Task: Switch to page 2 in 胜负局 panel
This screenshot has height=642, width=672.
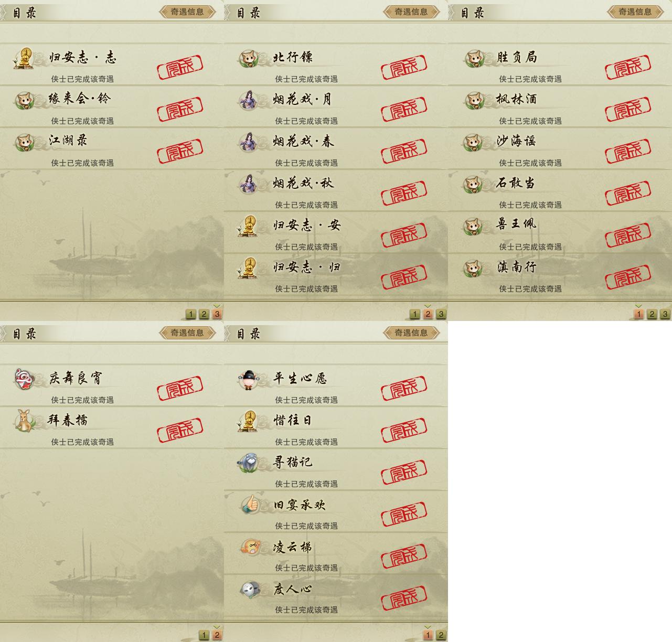Action: pos(652,314)
